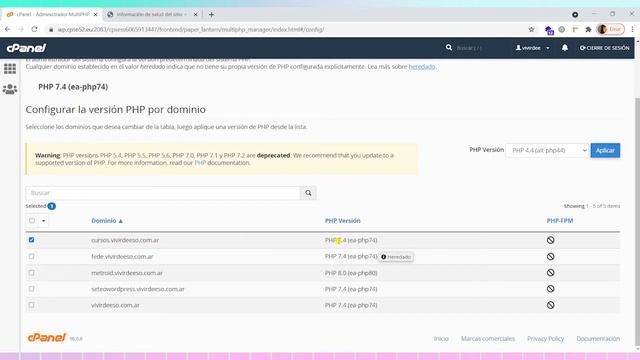Click the Inicio footer link

pos(441,339)
